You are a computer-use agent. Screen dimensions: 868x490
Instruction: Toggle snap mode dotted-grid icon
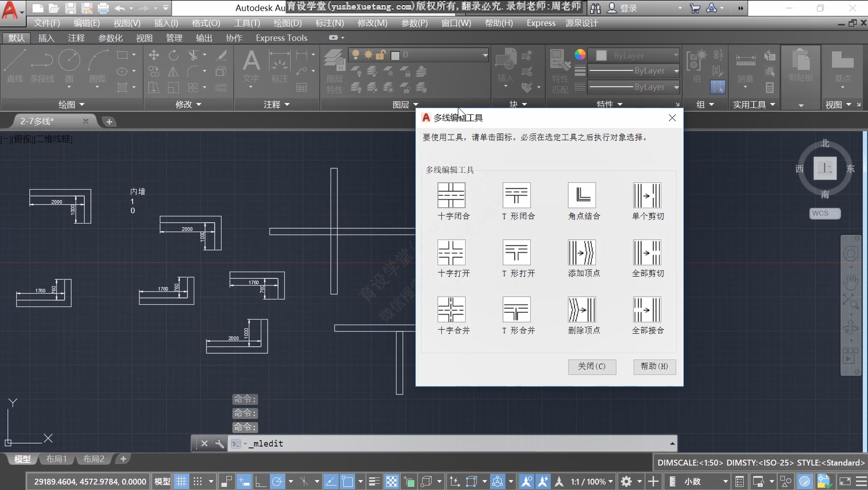[198, 481]
